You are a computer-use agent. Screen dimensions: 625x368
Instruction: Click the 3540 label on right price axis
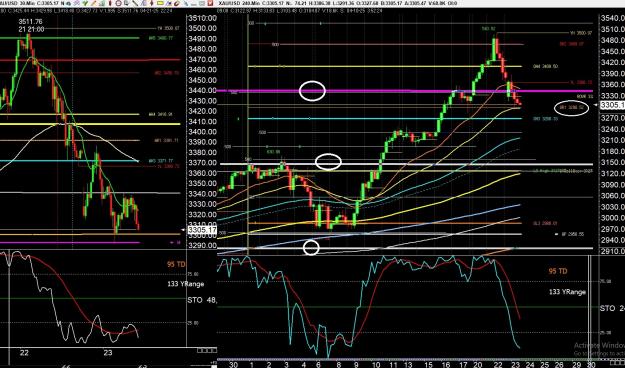click(x=614, y=18)
